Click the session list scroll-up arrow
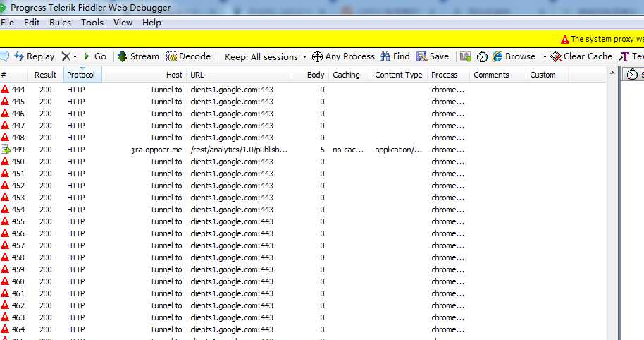This screenshot has height=340, width=644. pos(612,73)
